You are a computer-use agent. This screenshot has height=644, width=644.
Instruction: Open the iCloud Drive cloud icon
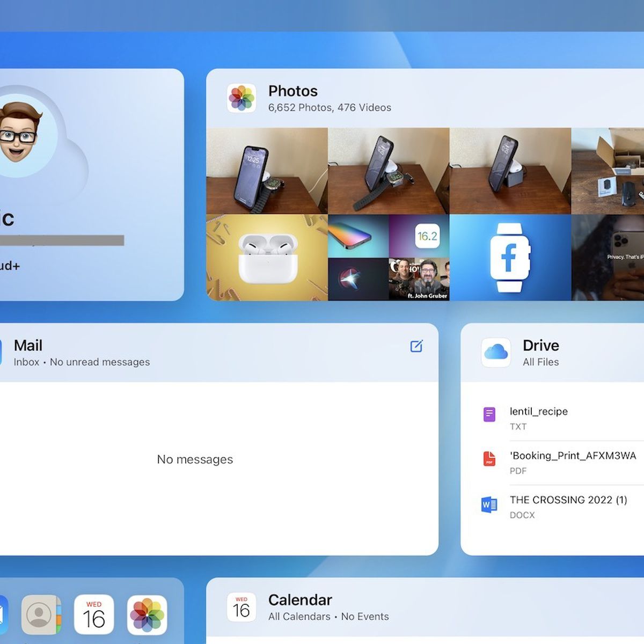click(x=496, y=353)
